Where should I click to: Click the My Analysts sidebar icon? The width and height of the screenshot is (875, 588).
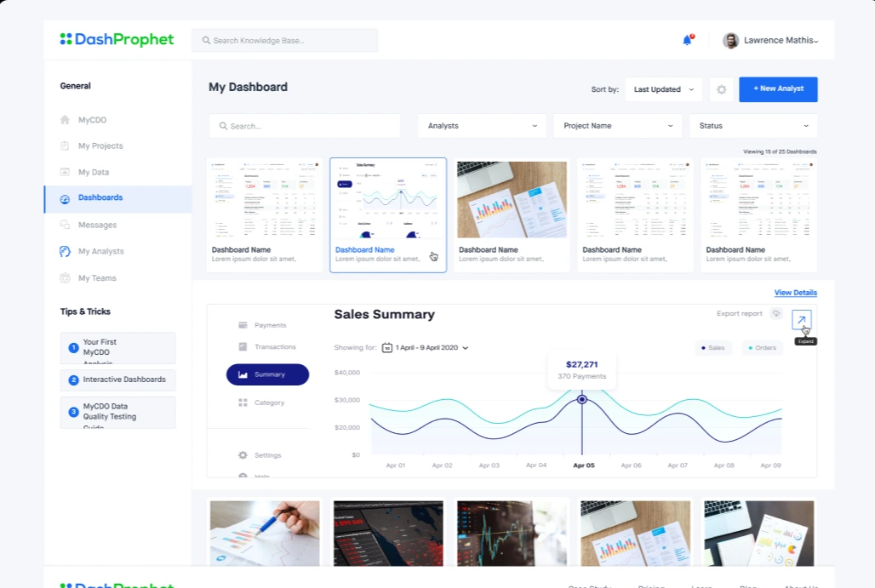pyautogui.click(x=65, y=251)
